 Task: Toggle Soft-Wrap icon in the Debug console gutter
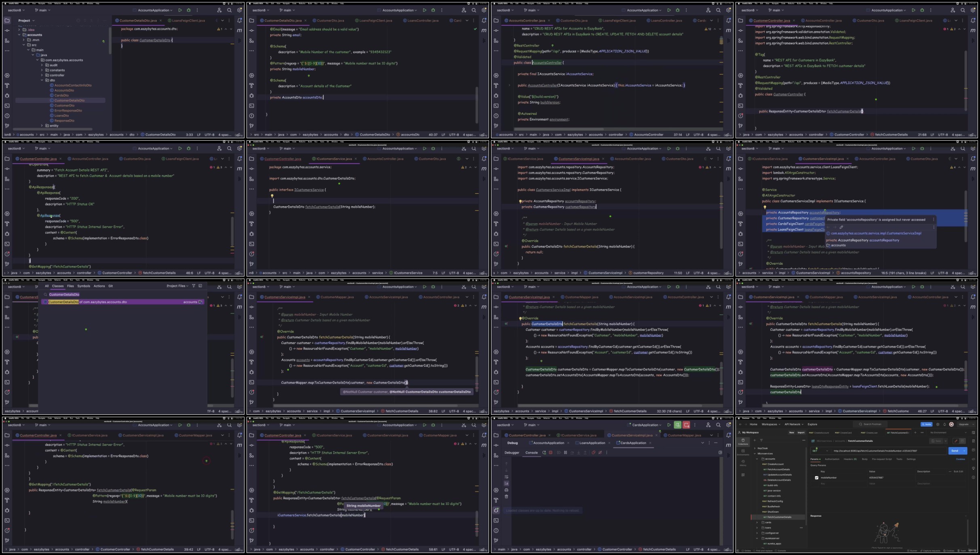click(x=506, y=477)
